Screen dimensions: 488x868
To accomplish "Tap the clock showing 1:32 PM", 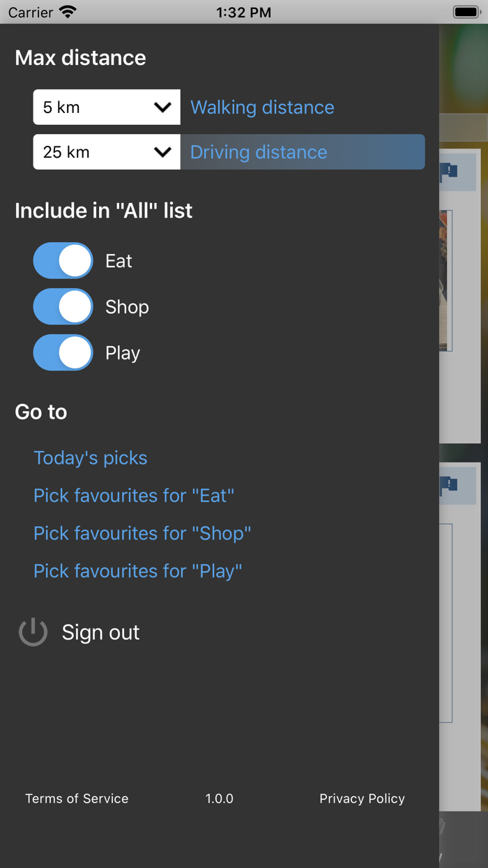I will tap(243, 12).
